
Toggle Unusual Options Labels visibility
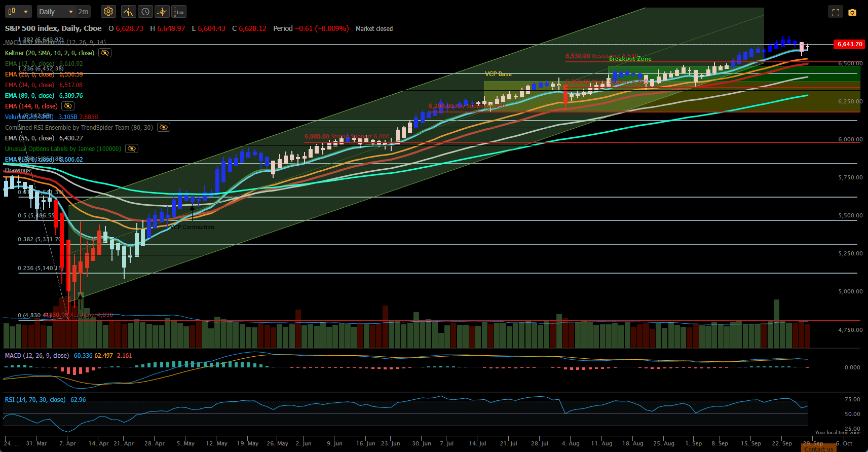[x=132, y=148]
